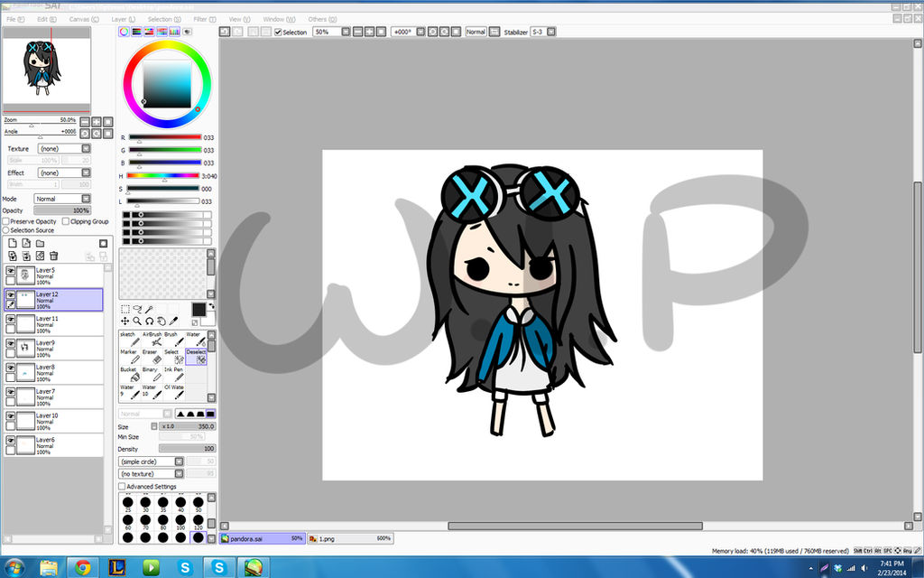Uncheck the Selection checkbox in toolbar
The image size is (924, 578).
[278, 32]
